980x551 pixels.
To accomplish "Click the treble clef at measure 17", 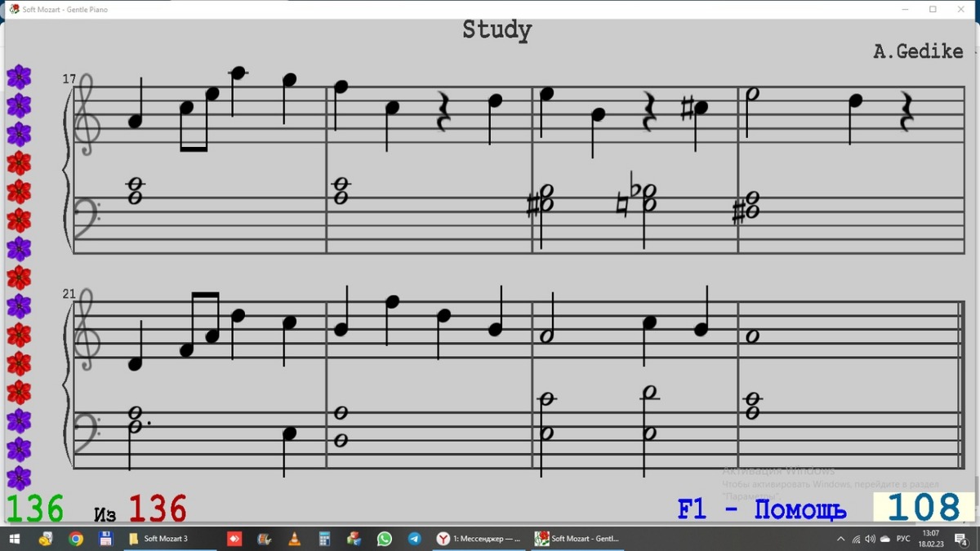I will pos(87,114).
